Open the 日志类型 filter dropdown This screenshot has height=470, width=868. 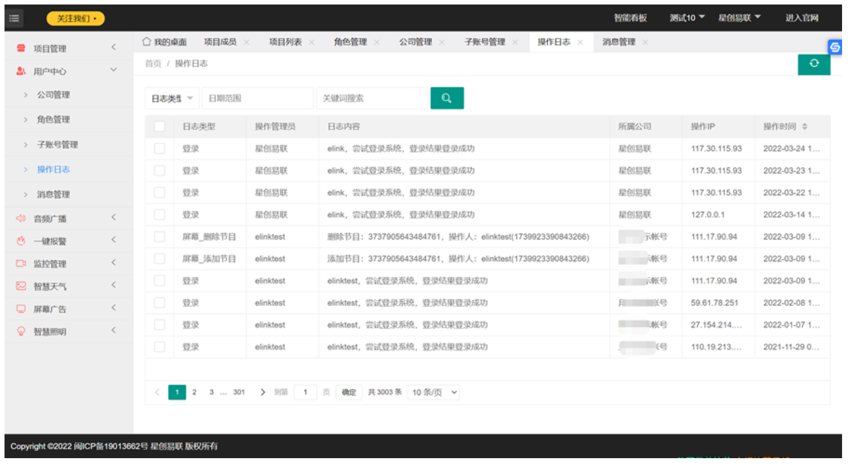[x=172, y=97]
